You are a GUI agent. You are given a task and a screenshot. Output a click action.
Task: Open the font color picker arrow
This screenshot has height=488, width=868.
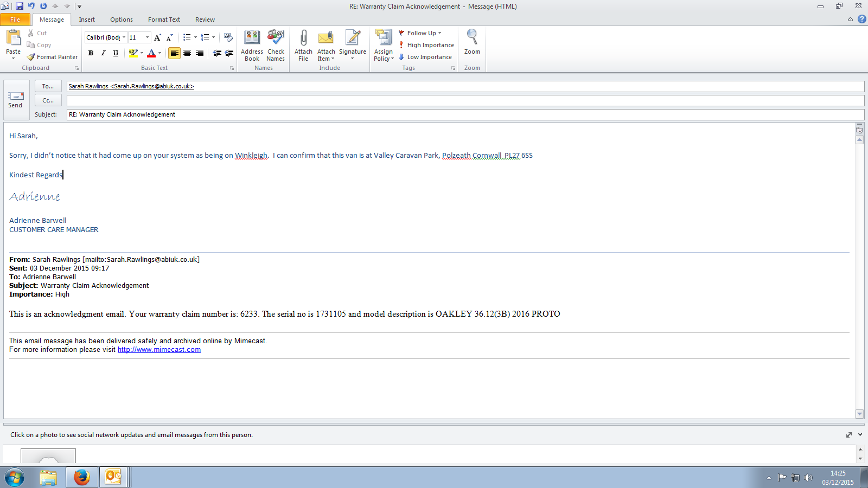(159, 53)
